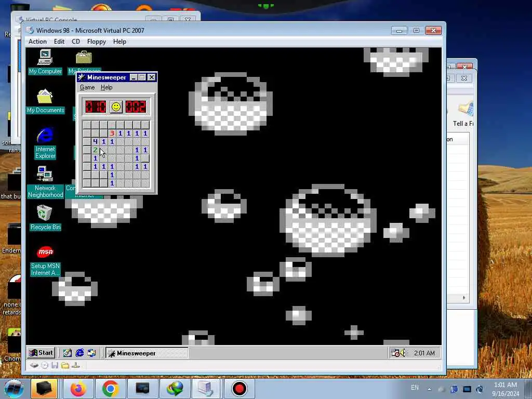Click the black folder icon on the host taskbar

point(44,389)
